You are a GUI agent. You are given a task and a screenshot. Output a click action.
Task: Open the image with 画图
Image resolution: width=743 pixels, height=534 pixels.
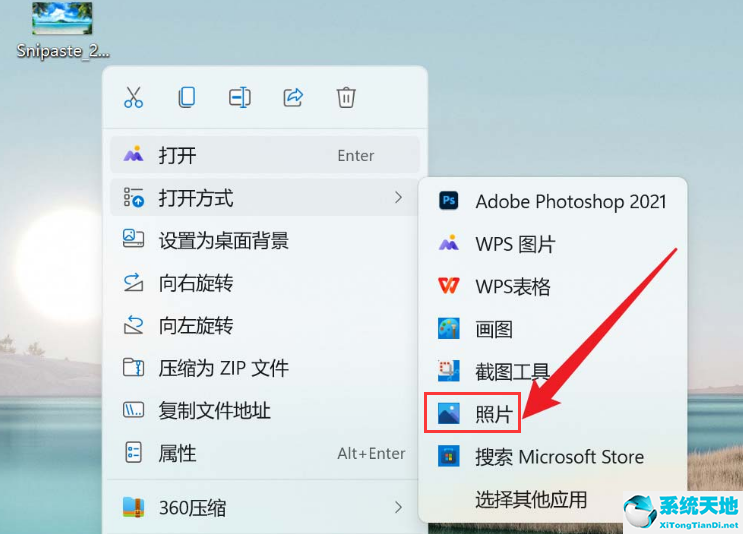pos(494,328)
